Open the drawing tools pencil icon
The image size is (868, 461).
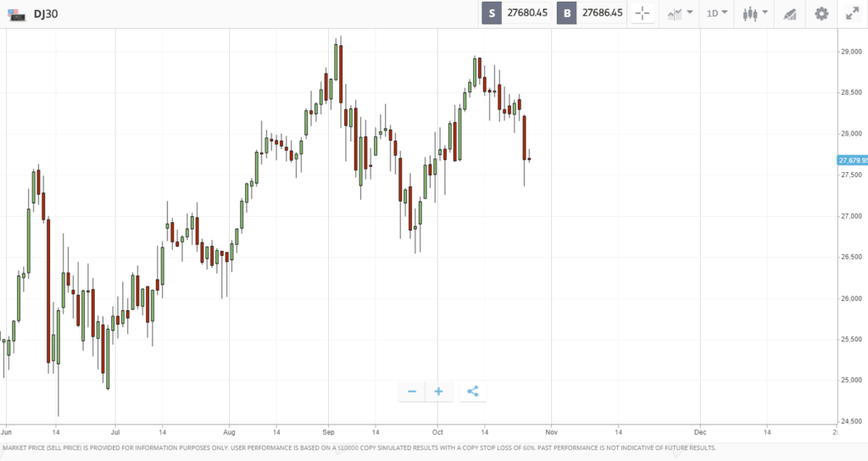[789, 14]
